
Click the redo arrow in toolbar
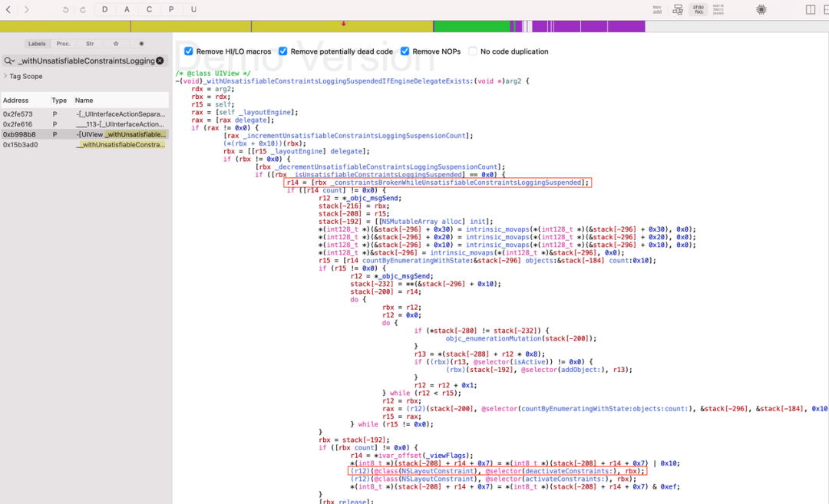[83, 9]
